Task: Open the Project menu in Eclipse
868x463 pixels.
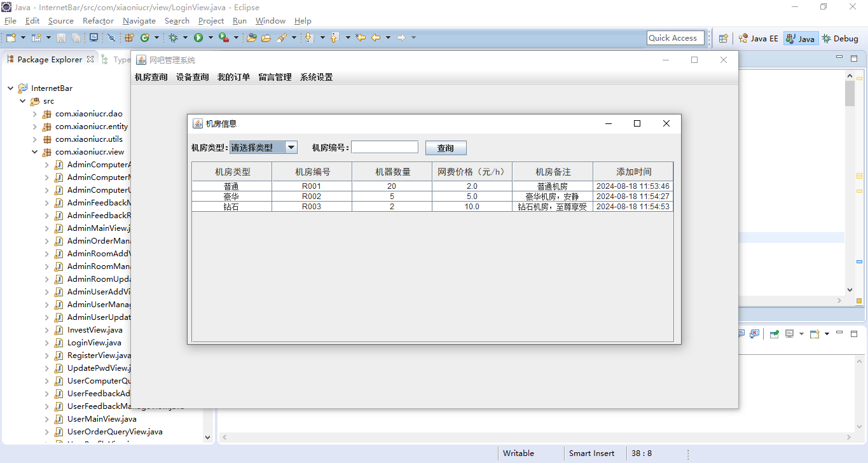Action: click(211, 21)
